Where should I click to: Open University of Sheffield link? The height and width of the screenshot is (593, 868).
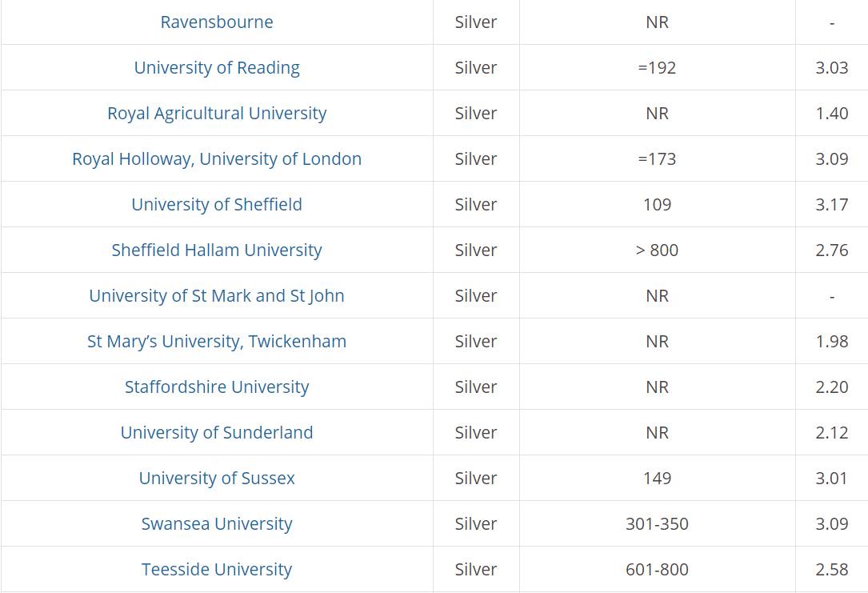[x=217, y=204]
